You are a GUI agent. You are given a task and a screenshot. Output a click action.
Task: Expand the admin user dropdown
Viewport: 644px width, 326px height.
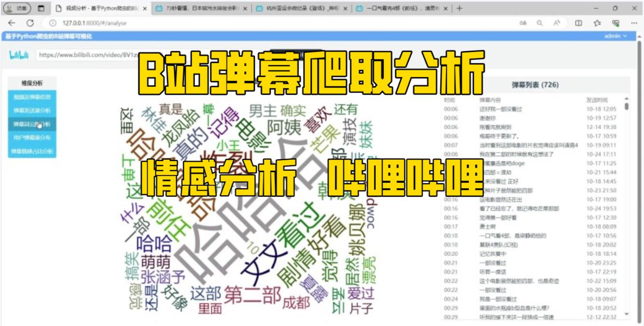(x=615, y=36)
